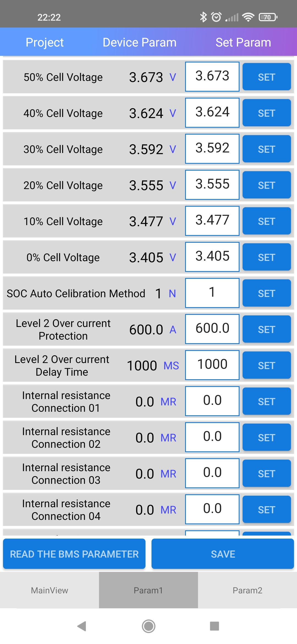The width and height of the screenshot is (297, 644).
Task: Tap the cellular signal strength icon
Action: click(x=232, y=18)
